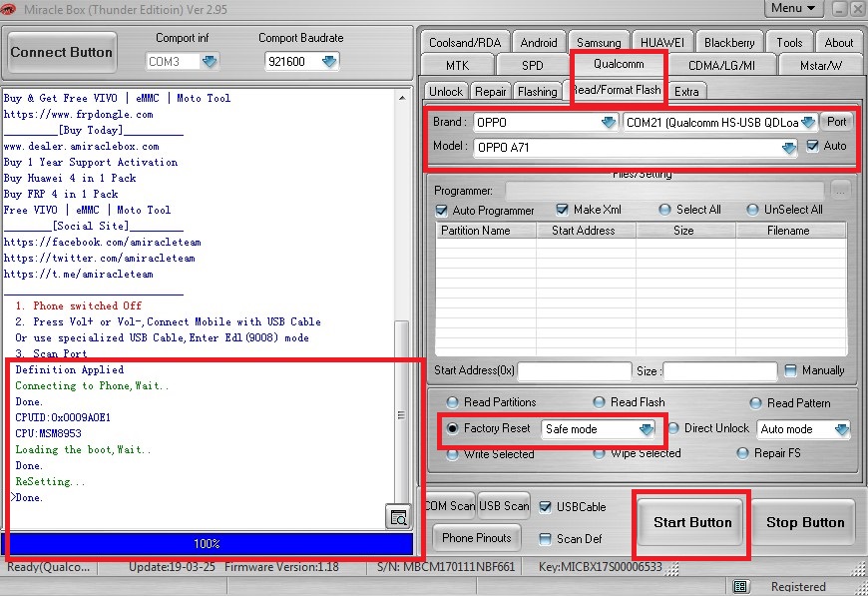Click the blue 100% progress bar
Screen dimensions: 868x596
point(207,544)
